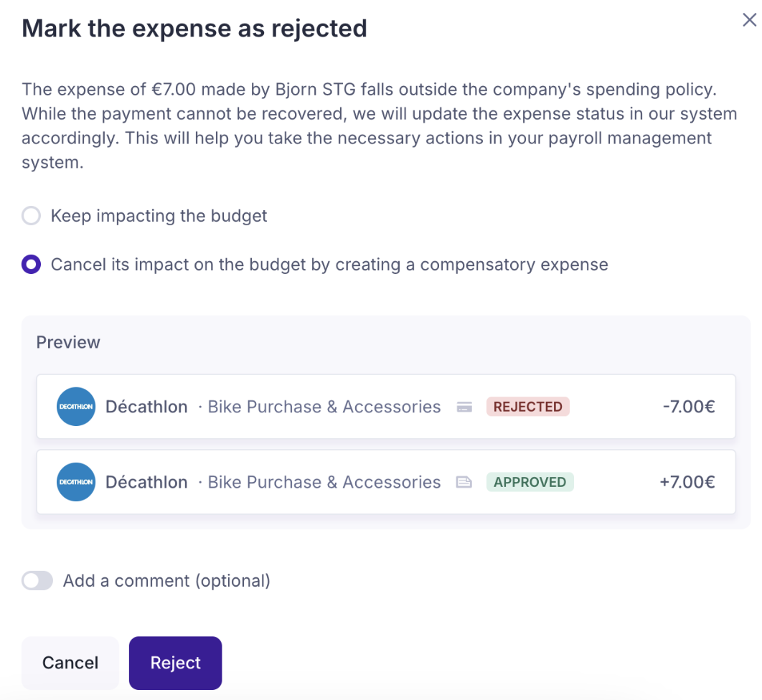Click Décathlon logo in the rejected expense row

click(76, 407)
